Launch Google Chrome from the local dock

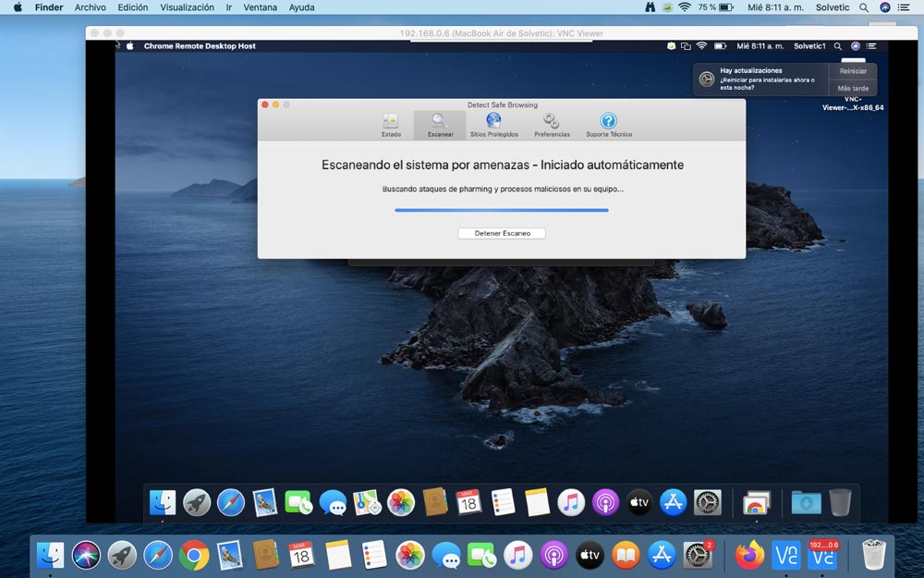point(194,556)
